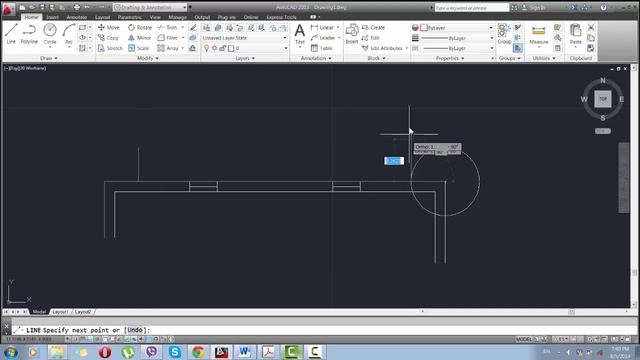Select the Line tool
Image resolution: width=640 pixels, height=360 pixels.
(x=11, y=33)
